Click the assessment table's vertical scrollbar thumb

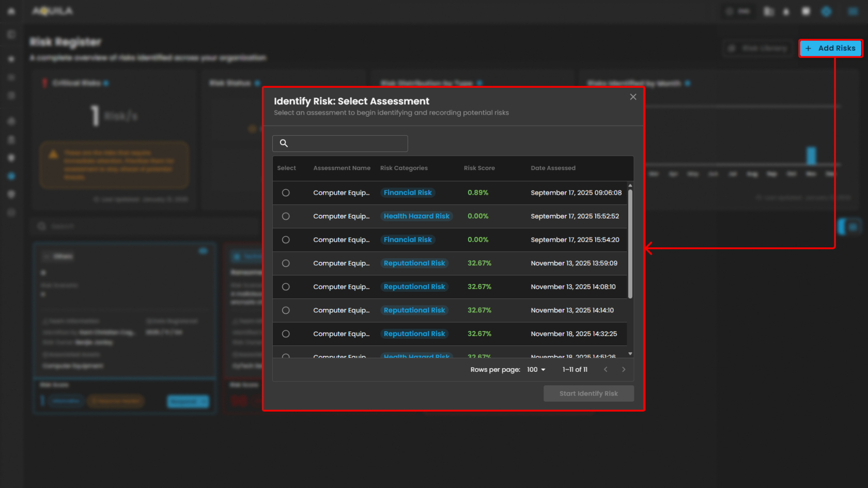click(630, 243)
